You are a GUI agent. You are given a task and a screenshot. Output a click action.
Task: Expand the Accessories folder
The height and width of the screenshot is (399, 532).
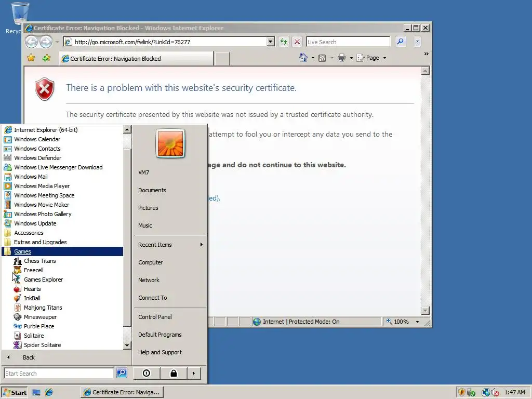[29, 233]
